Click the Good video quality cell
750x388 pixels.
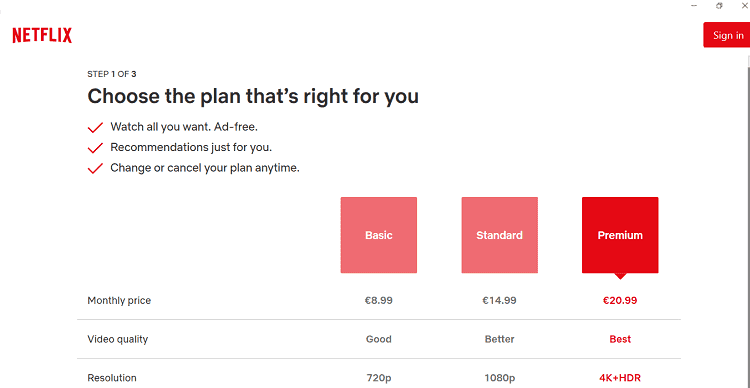point(379,339)
